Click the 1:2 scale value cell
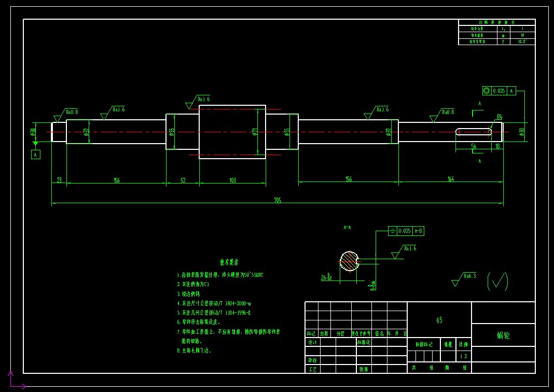Screen dimensions: 554x392 (464, 356)
